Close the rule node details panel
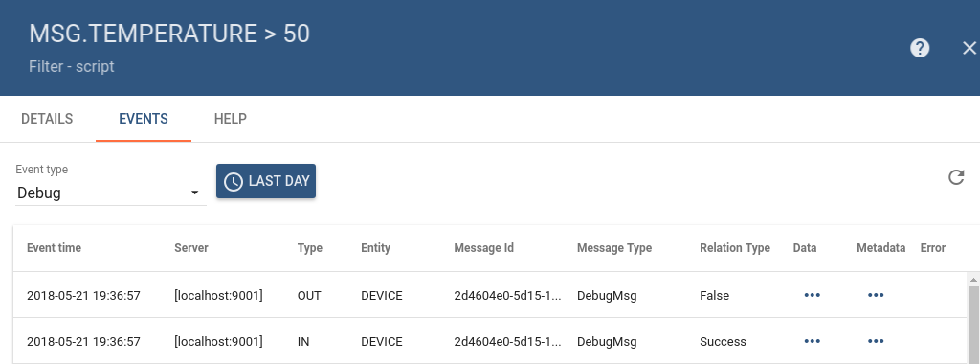The image size is (980, 364). (x=969, y=48)
